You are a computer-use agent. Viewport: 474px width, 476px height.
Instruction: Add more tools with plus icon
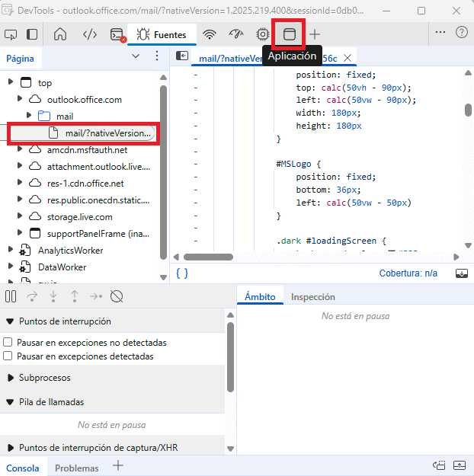tap(315, 34)
